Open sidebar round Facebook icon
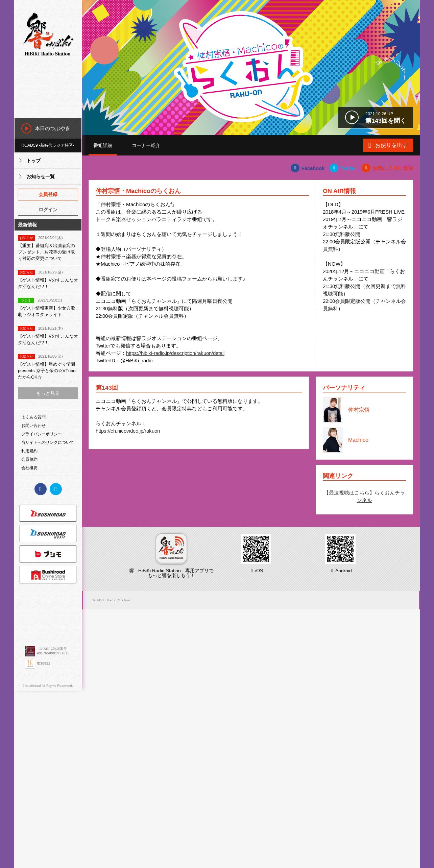This screenshot has width=434, height=868. pos(41,489)
